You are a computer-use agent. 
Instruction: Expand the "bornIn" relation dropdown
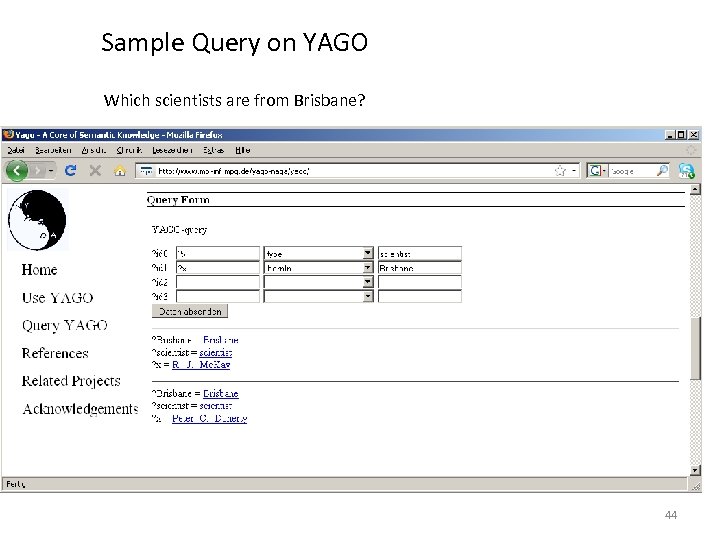point(368,268)
